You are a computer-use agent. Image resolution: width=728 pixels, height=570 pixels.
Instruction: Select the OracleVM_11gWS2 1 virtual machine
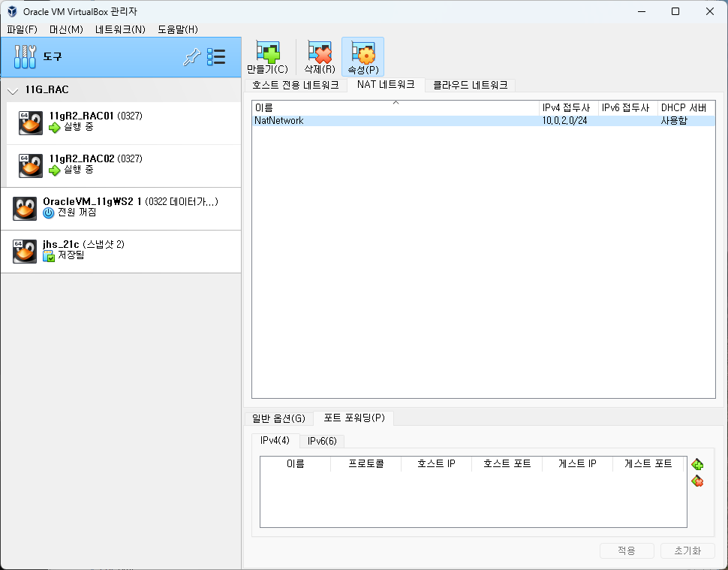(121, 209)
